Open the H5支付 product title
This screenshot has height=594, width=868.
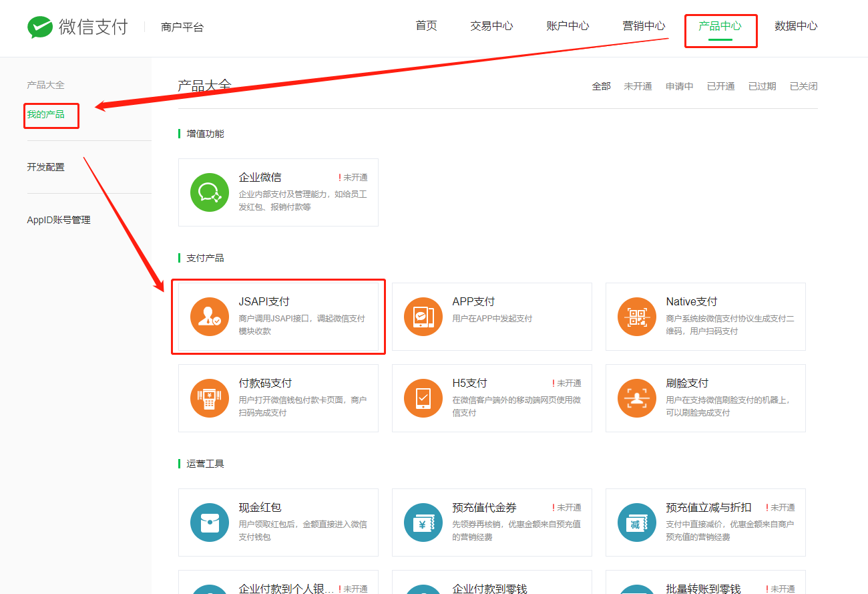tap(469, 383)
